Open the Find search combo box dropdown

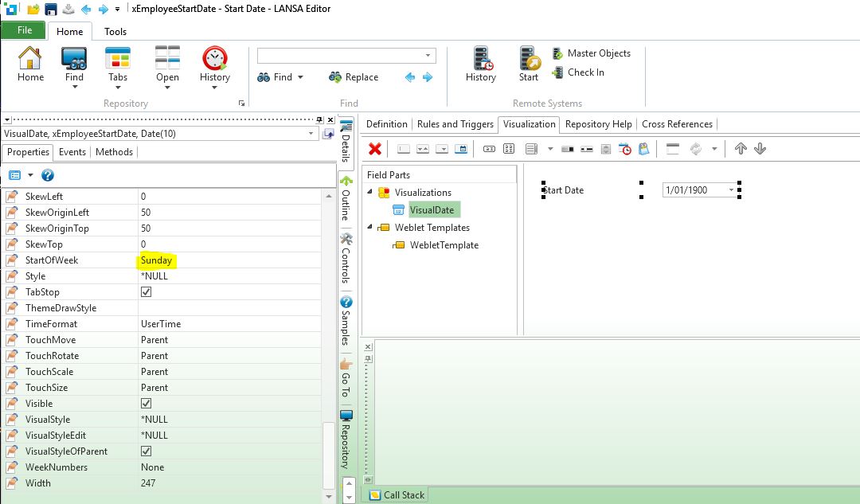click(428, 56)
